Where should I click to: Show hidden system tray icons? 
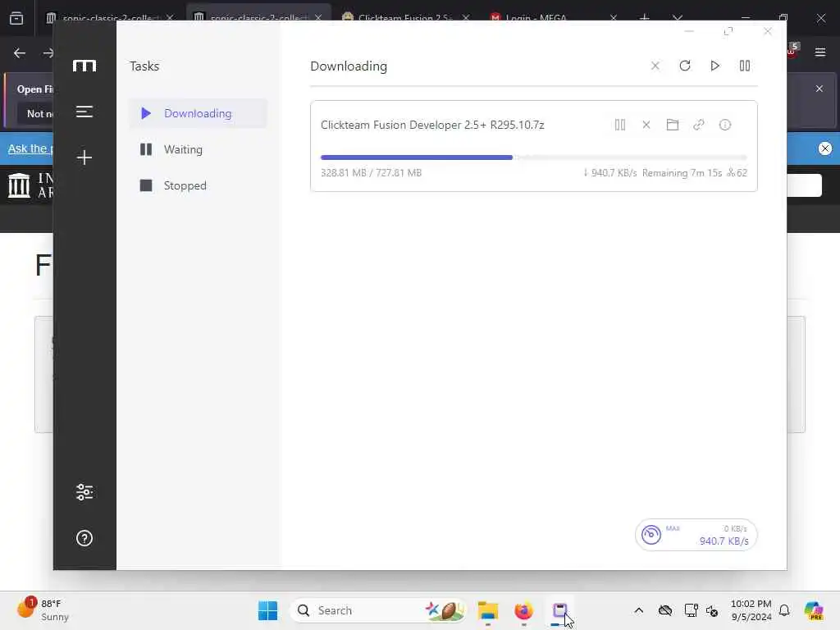click(x=638, y=610)
